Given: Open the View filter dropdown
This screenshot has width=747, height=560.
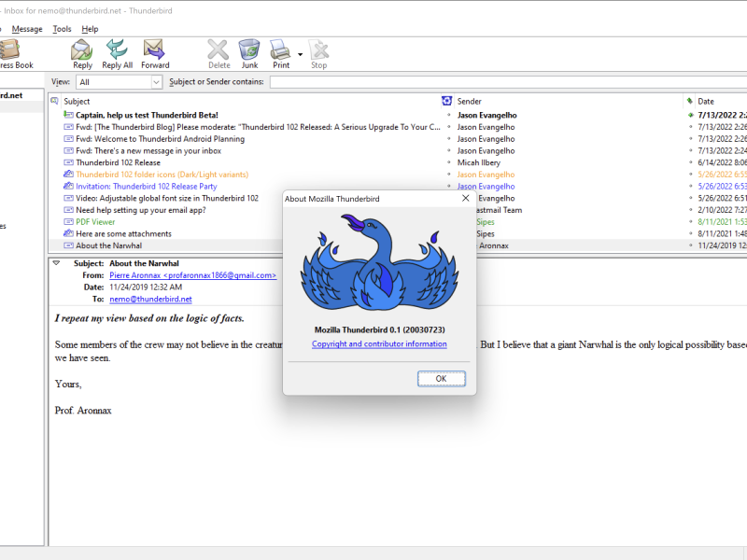Looking at the screenshot, I should click(x=119, y=82).
